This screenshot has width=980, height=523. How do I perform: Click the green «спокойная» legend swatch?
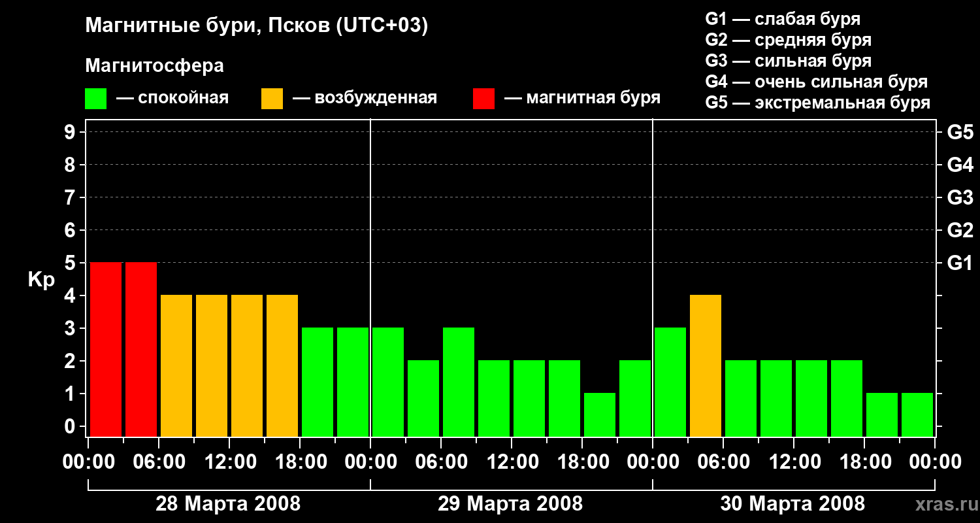pyautogui.click(x=96, y=99)
